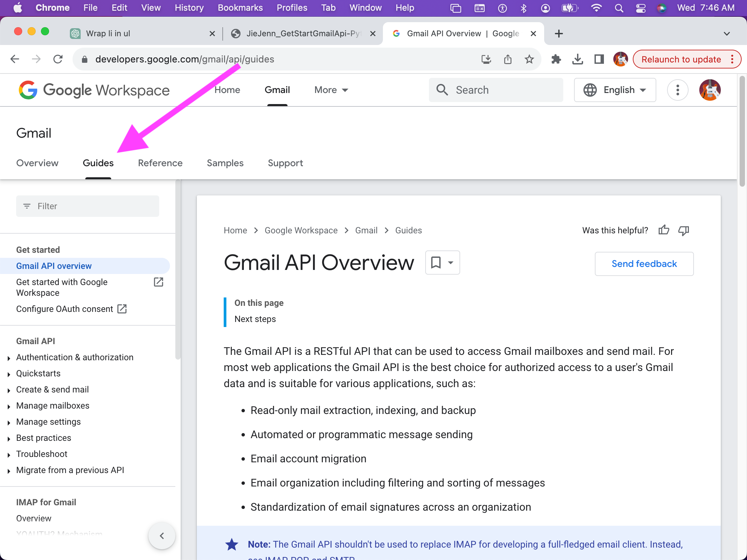Image resolution: width=747 pixels, height=560 pixels.
Task: Click Gmail in the breadcrumb trail
Action: [x=366, y=230]
